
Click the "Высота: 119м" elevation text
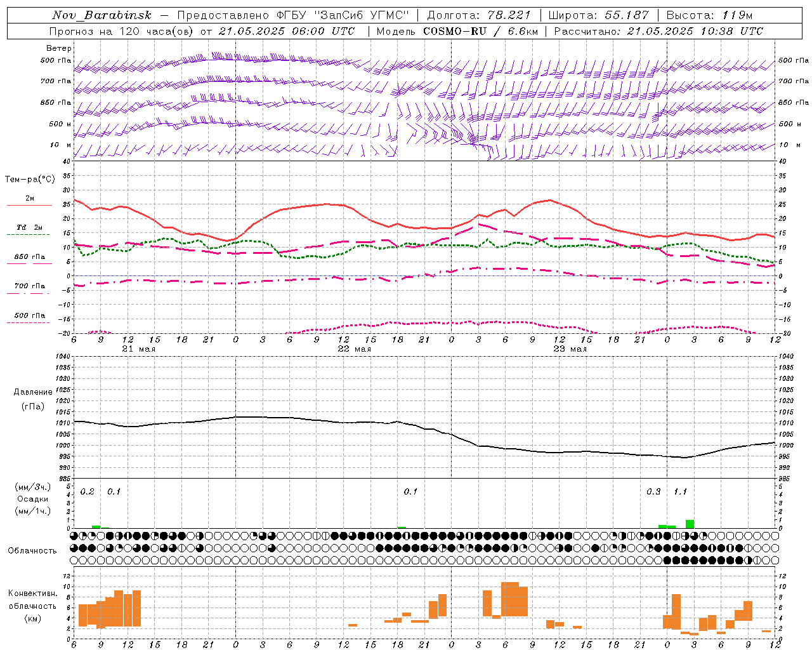[x=709, y=15]
